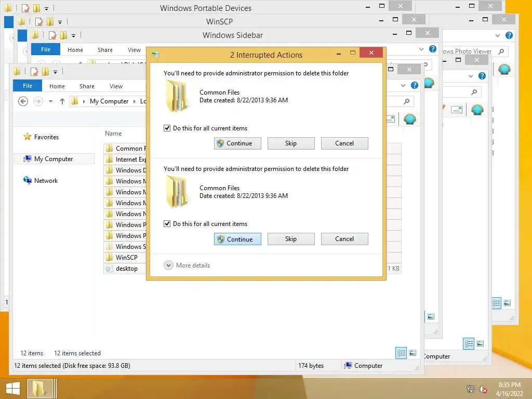Open the clock showing 8:35 PM
Viewport: 532px width, 399px height.
509,385
